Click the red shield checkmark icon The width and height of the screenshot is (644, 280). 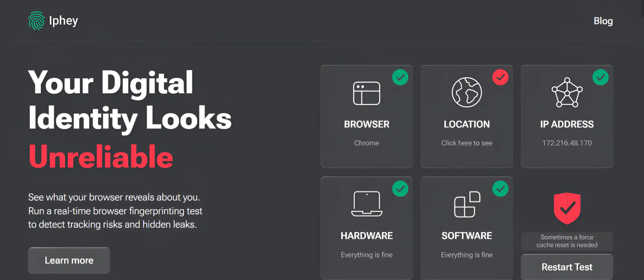click(567, 208)
